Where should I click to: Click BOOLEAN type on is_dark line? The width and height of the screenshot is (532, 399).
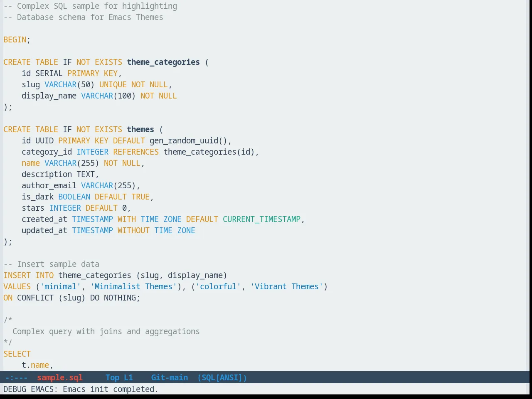(74, 197)
